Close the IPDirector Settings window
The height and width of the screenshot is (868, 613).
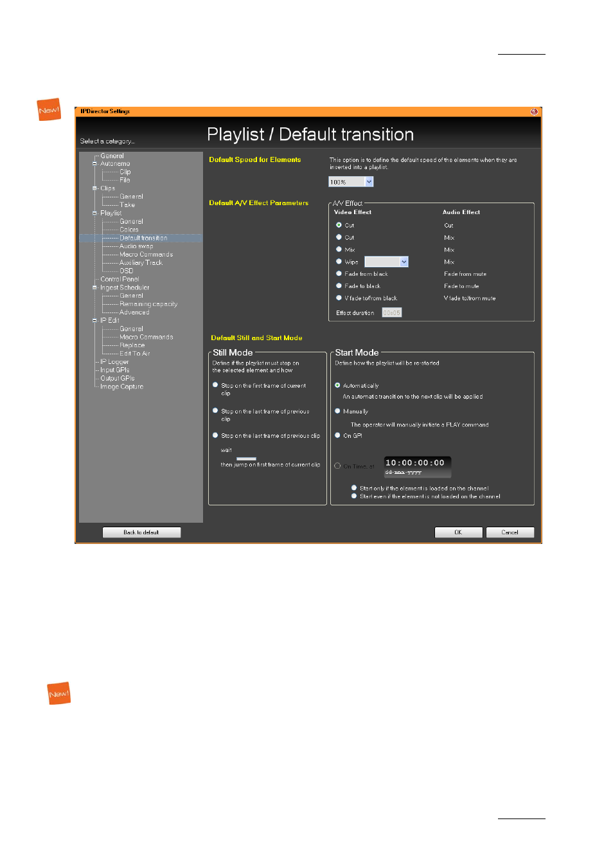click(534, 112)
